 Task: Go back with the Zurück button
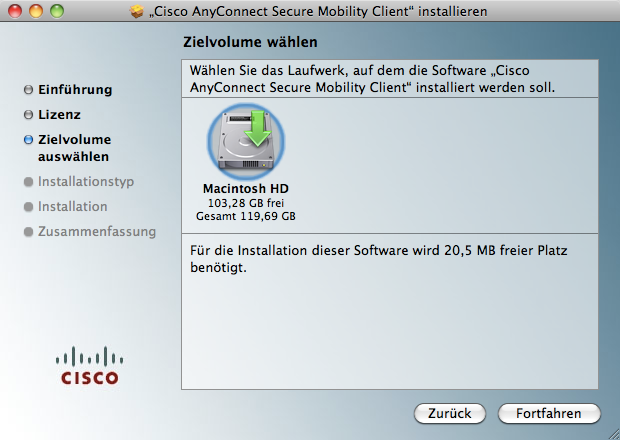coord(449,413)
